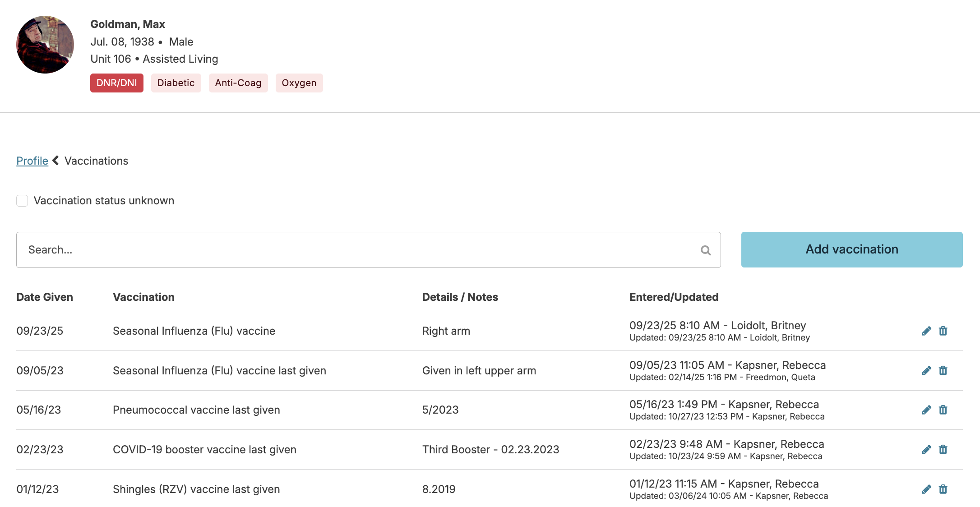Click the search magnifier icon
980x507 pixels.
pyautogui.click(x=706, y=250)
